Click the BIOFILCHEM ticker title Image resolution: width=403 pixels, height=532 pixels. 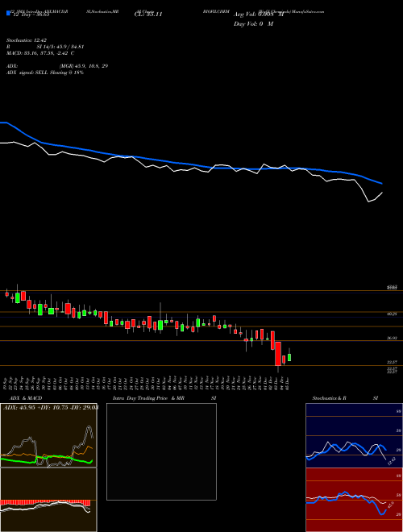pos(216,11)
